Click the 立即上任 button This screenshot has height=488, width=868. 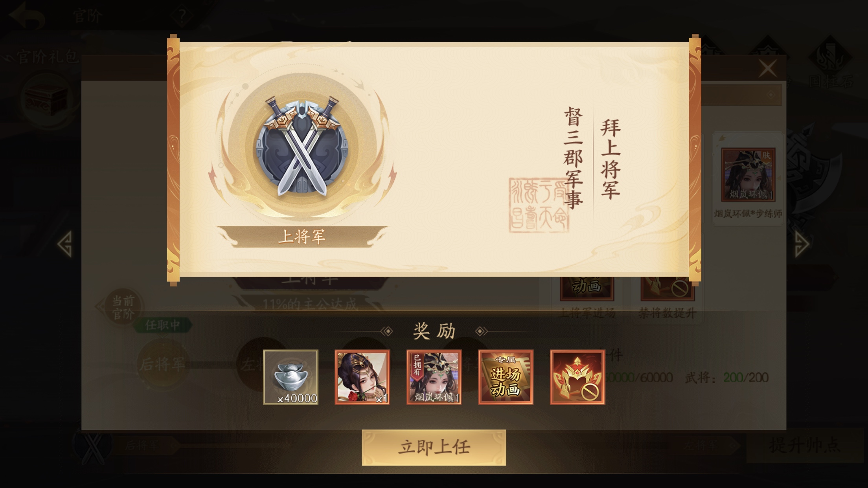(434, 448)
